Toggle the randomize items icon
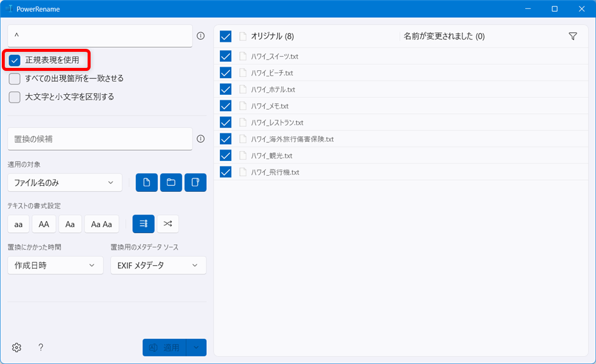The width and height of the screenshot is (596, 364). coord(167,223)
